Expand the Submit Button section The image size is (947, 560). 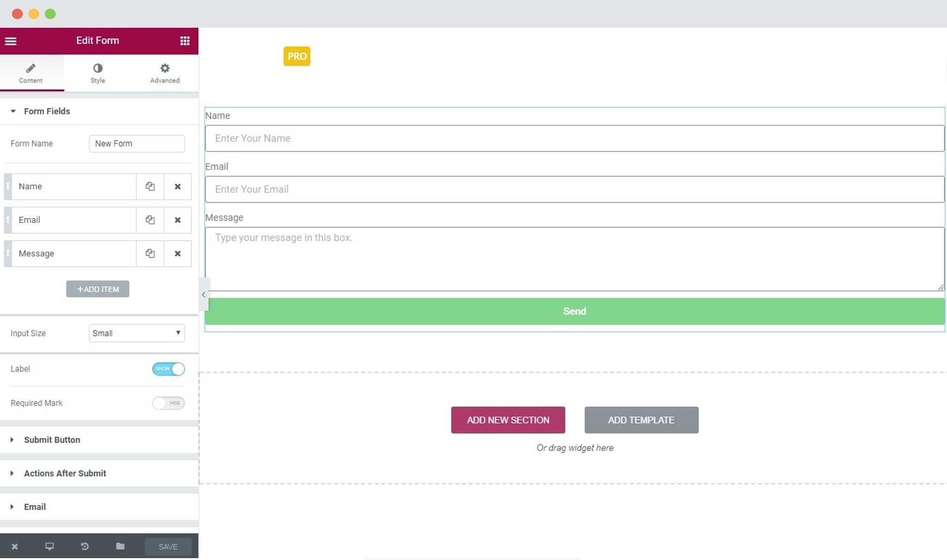(52, 440)
